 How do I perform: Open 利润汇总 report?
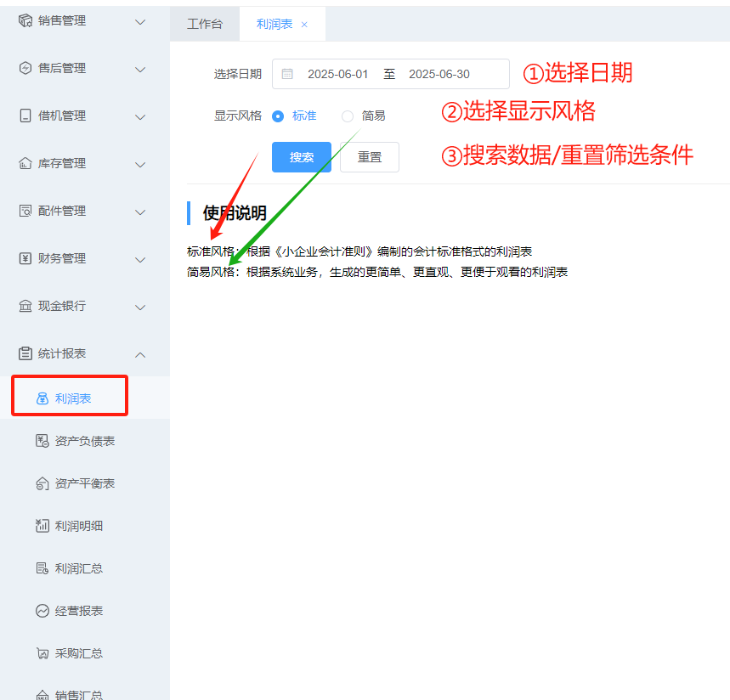(85, 568)
